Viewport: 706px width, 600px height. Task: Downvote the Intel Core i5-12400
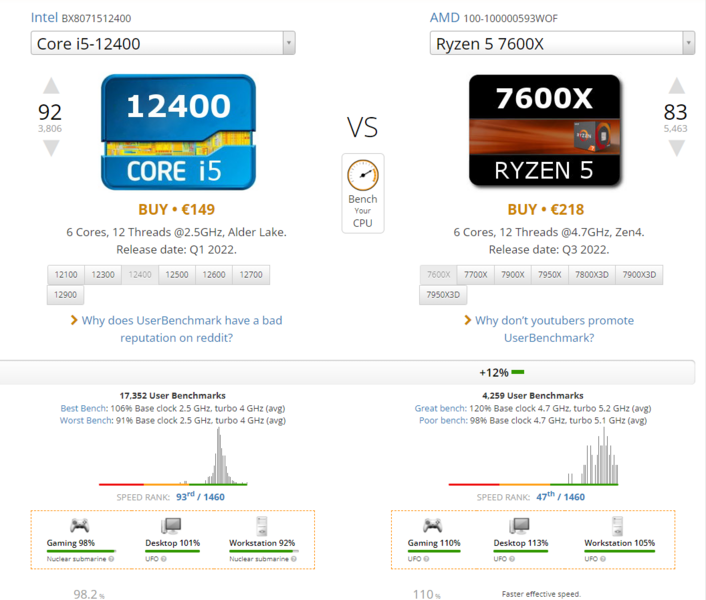coord(50,149)
